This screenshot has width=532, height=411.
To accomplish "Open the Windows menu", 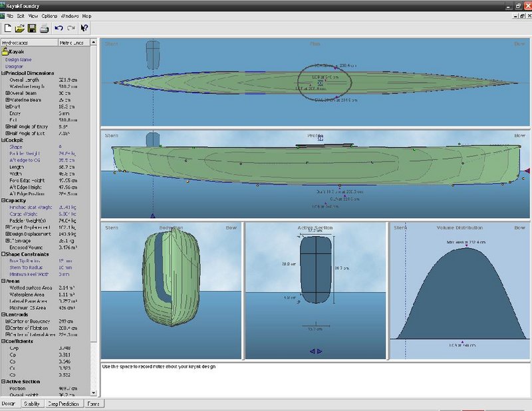I will pos(70,16).
